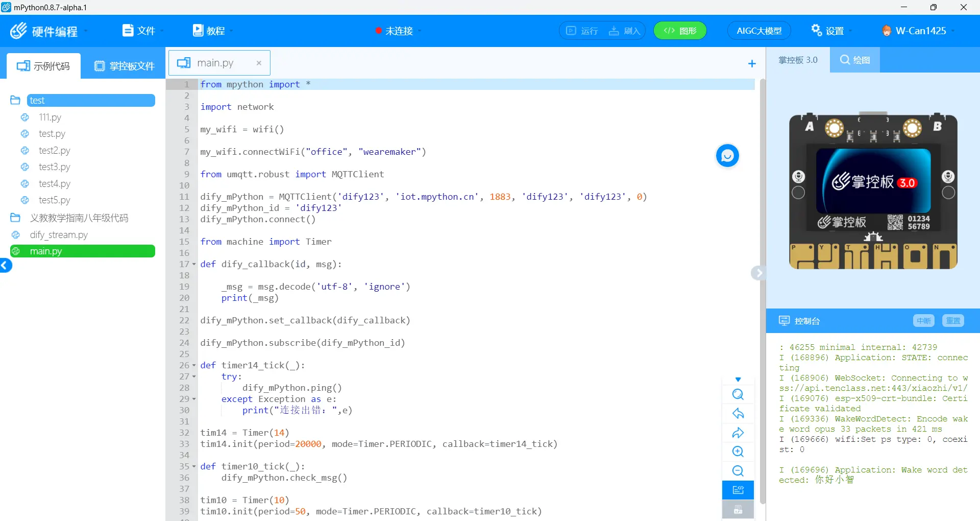Screen dimensions: 980x521
Task: Collapse the right simulator panel arrow
Action: pyautogui.click(x=758, y=273)
